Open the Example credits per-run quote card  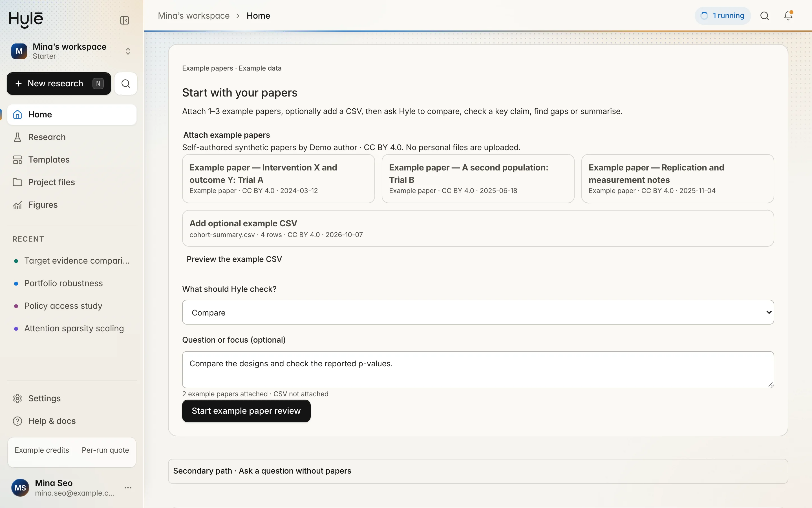pos(72,452)
